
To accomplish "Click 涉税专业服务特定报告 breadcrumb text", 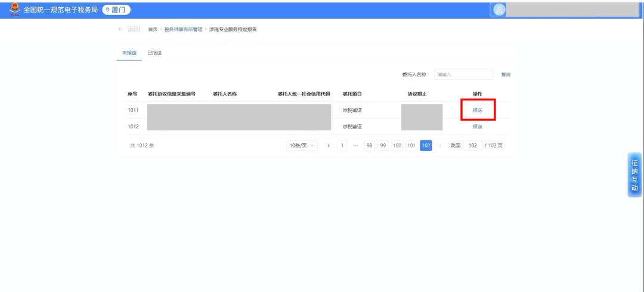I will pyautogui.click(x=233, y=30).
